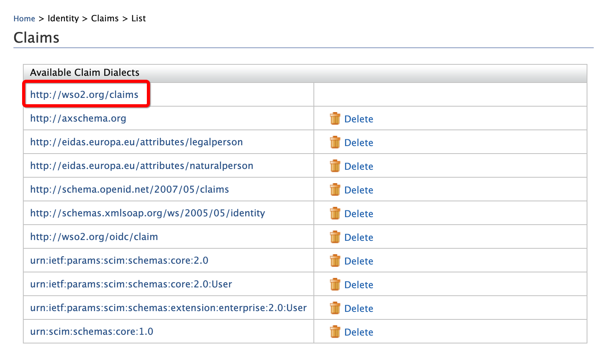Click Delete text for wso2 oidc claim
Screen dimensions: 604x364
click(x=358, y=237)
